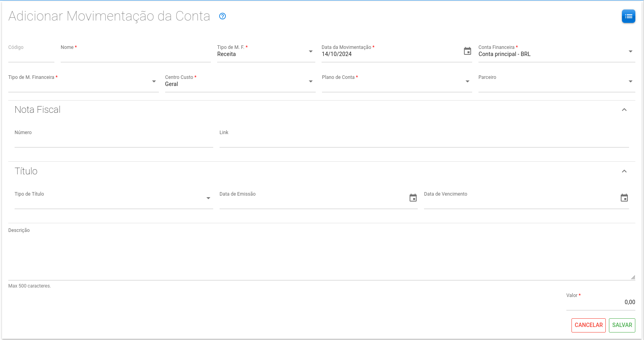
Task: Open calendar for Data de Vencimento
Action: (x=624, y=198)
